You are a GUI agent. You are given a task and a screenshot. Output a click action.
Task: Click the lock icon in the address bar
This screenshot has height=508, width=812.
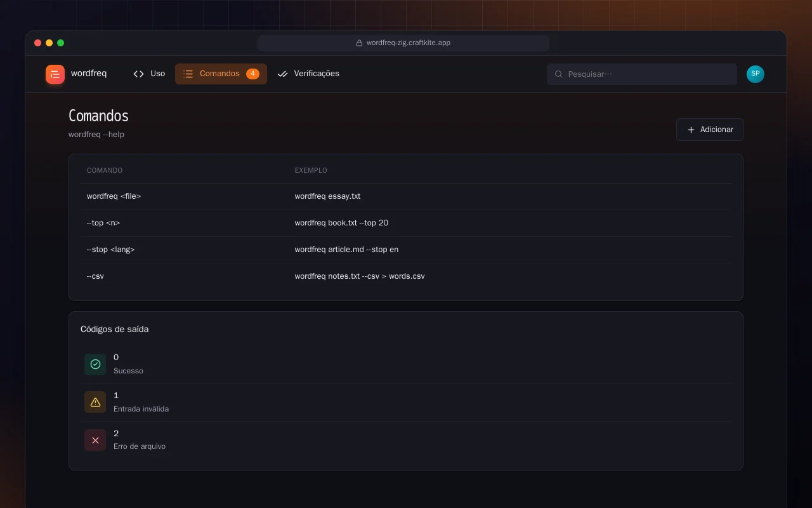click(x=359, y=43)
